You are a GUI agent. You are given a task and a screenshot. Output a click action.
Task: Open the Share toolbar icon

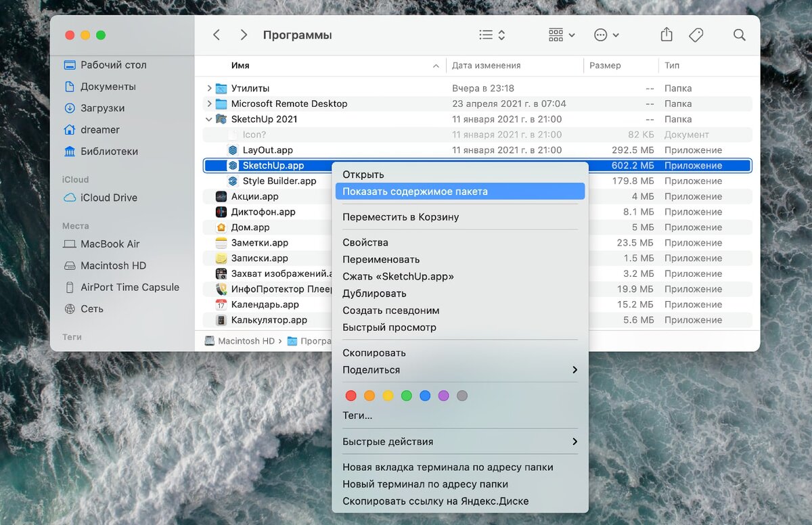[x=667, y=35]
